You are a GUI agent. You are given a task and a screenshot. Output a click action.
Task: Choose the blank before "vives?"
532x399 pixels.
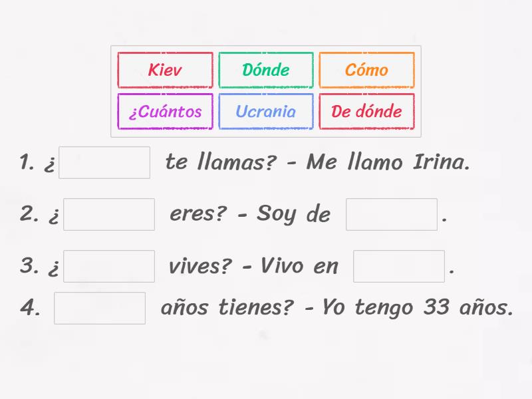tap(109, 266)
